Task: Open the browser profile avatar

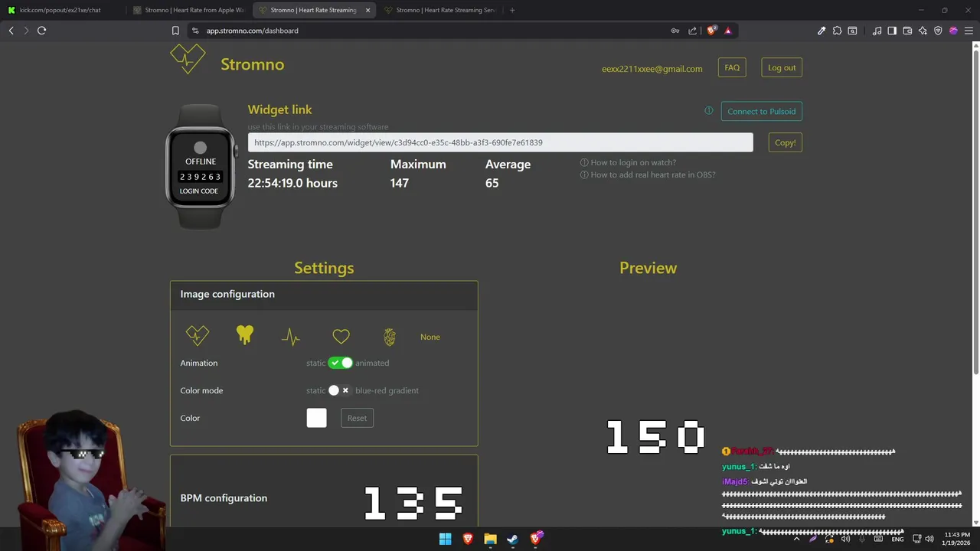Action: pyautogui.click(x=953, y=31)
